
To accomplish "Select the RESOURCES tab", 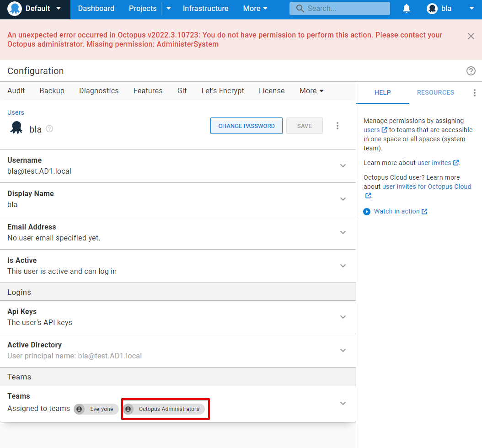I will click(x=435, y=92).
